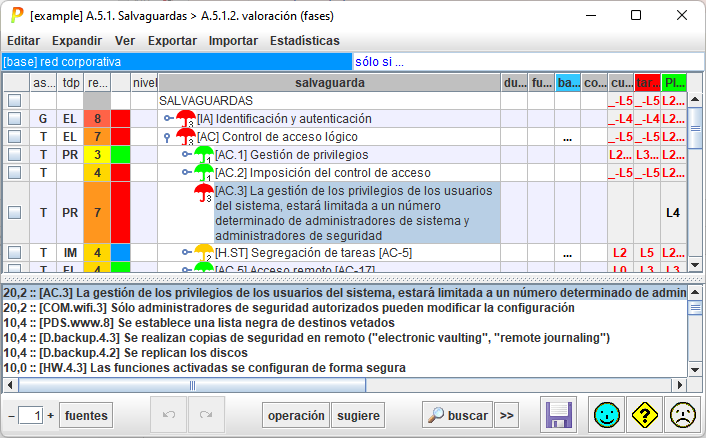Viewport: 706px width, 438px height.
Task: Tick checkbox for Identificación y autenticación row
Action: click(14, 118)
